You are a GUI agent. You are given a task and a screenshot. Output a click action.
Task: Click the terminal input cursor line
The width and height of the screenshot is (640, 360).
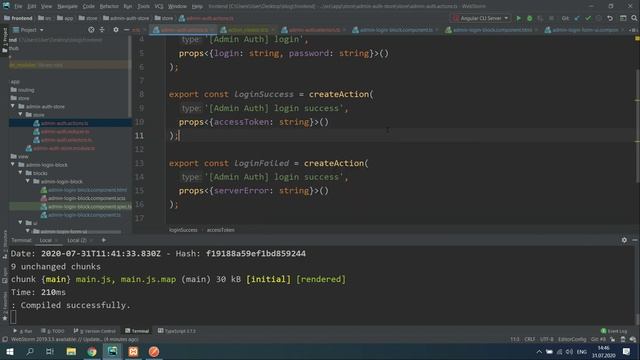click(13, 317)
